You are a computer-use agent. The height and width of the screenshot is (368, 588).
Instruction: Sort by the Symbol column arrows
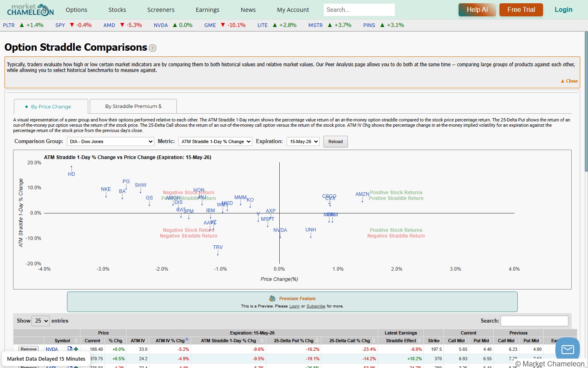click(76, 341)
